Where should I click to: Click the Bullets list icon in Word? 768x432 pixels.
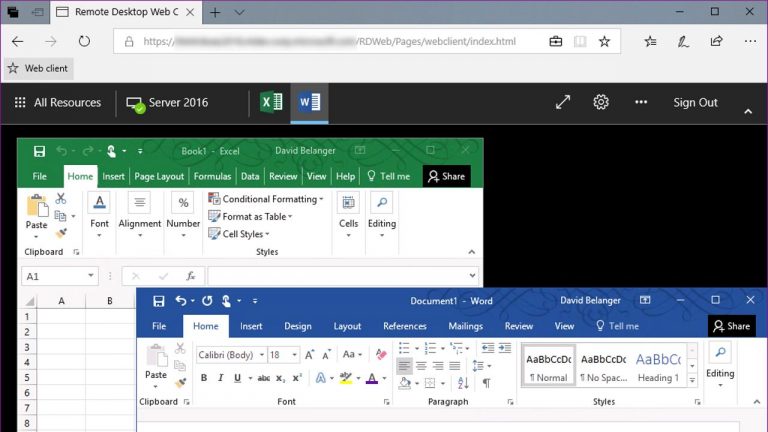[x=404, y=348]
